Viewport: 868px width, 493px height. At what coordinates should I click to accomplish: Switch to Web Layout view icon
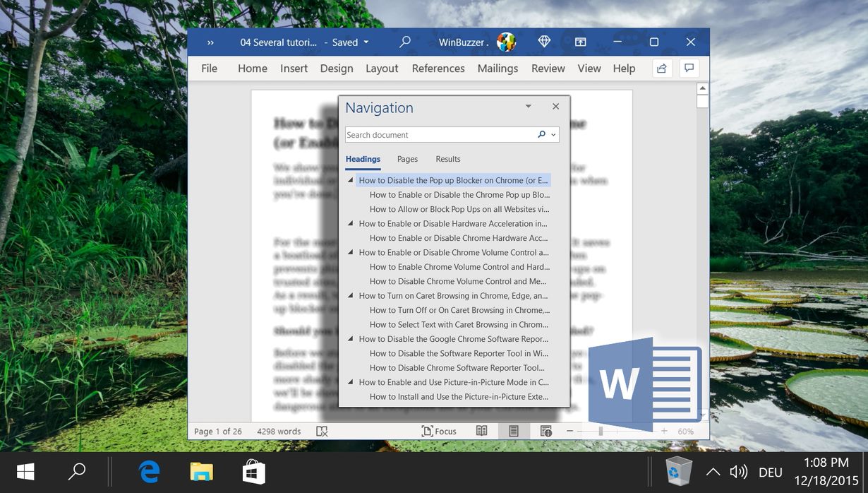pos(545,431)
